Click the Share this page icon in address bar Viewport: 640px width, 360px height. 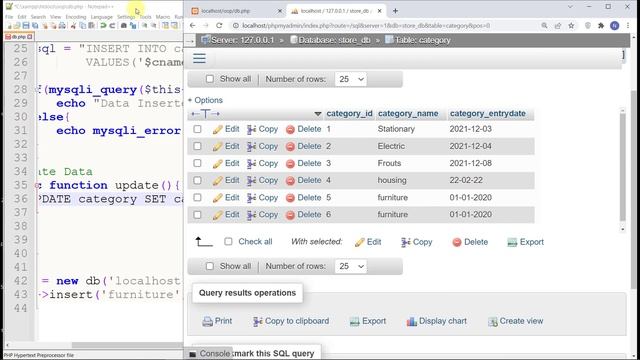[x=558, y=25]
